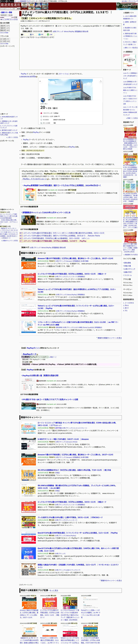The width and height of the screenshot is (138, 644).
Task: Click the 計算 button in deposit calculator
Action: [x=15, y=17]
